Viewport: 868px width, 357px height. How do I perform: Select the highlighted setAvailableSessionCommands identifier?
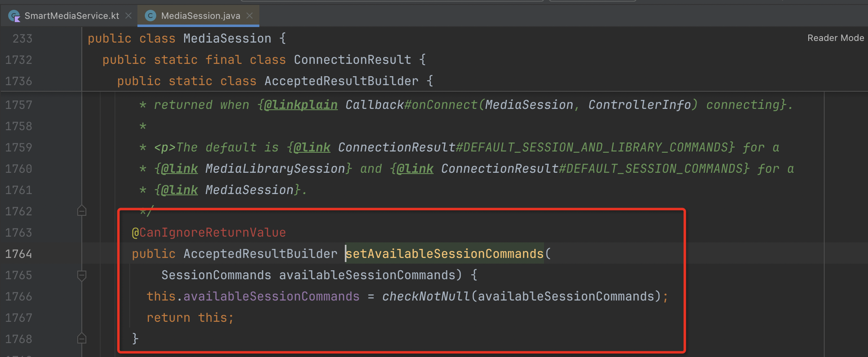pyautogui.click(x=444, y=253)
